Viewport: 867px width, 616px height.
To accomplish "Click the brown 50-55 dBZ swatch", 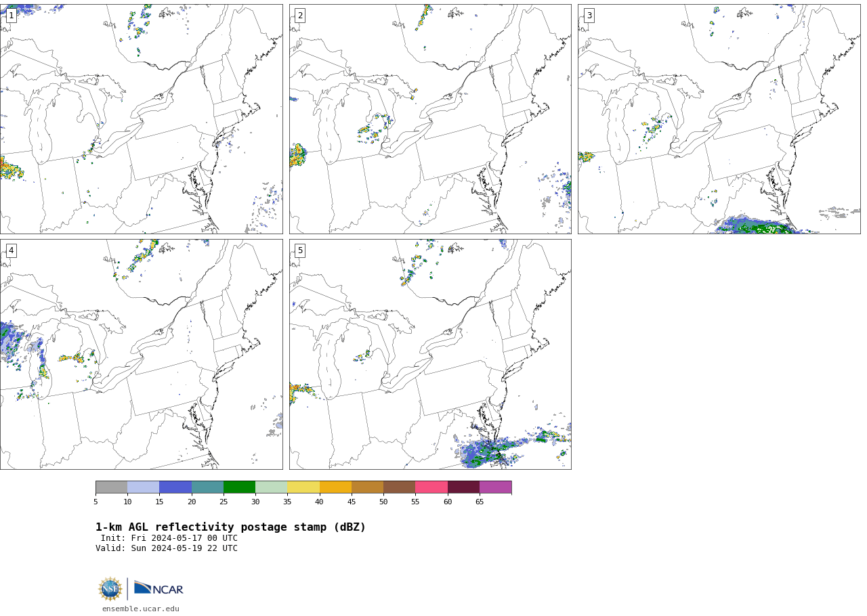I will click(x=399, y=487).
